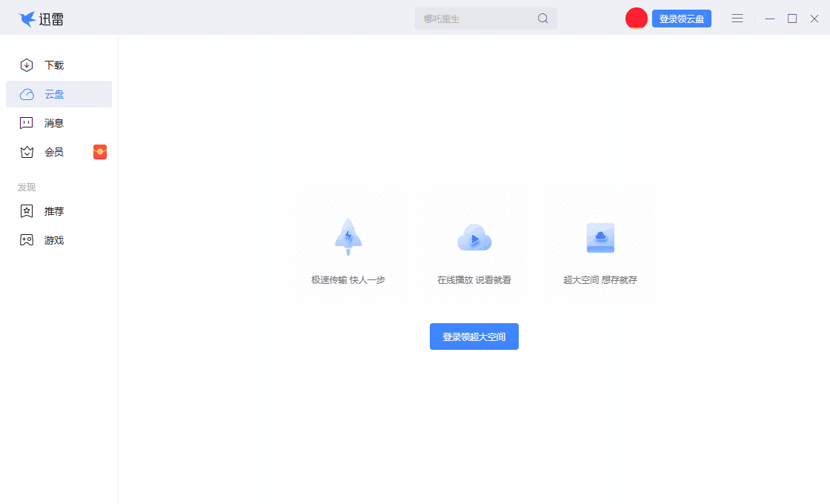Image resolution: width=830 pixels, height=504 pixels.
Task: Click the magnifier search icon
Action: (x=542, y=19)
